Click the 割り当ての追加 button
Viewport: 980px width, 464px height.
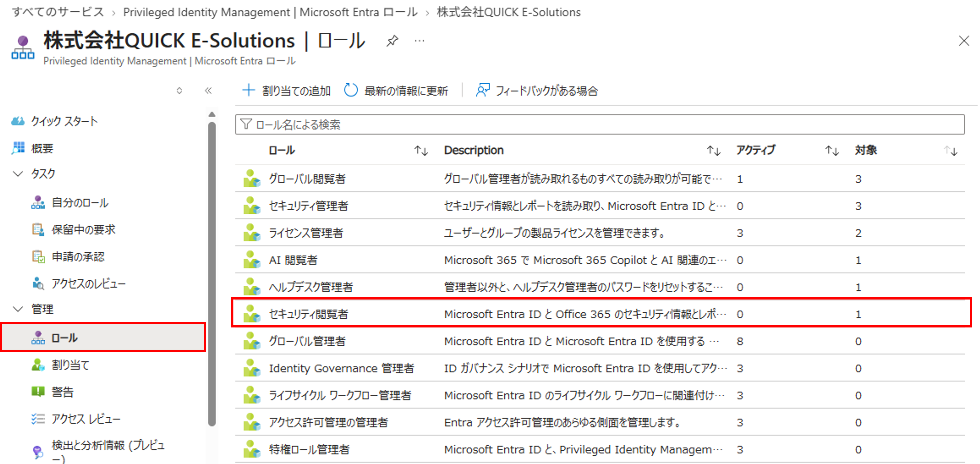point(287,91)
